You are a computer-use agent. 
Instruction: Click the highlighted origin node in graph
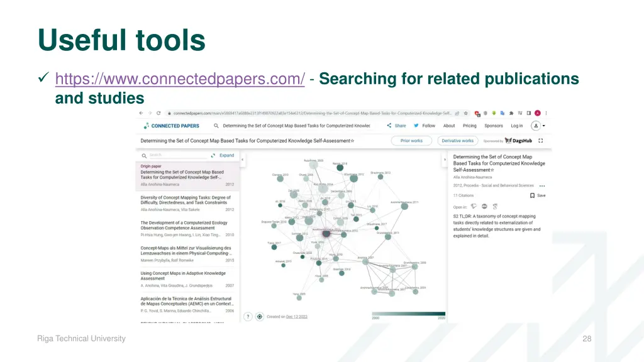point(326,233)
